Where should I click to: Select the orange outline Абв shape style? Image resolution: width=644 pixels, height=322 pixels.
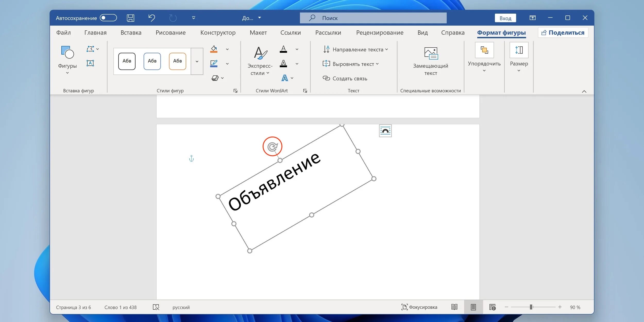(177, 61)
